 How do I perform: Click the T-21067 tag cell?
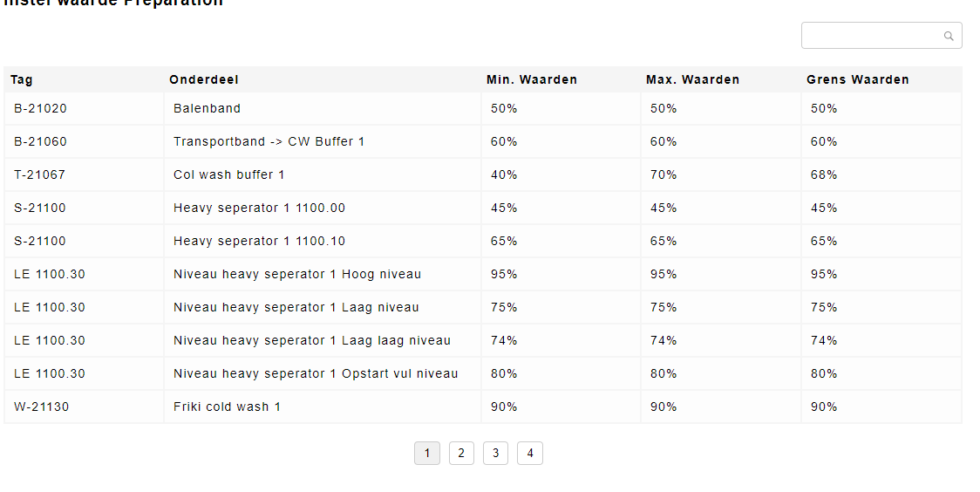tap(84, 174)
